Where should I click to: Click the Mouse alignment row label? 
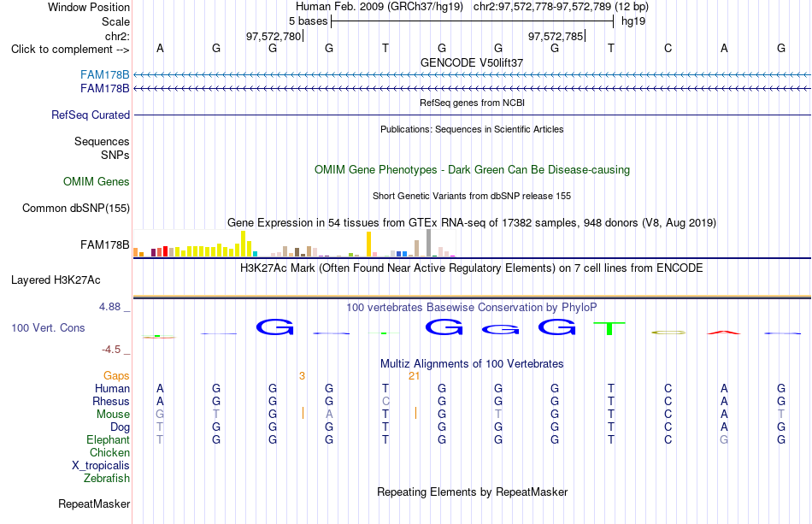(x=113, y=415)
